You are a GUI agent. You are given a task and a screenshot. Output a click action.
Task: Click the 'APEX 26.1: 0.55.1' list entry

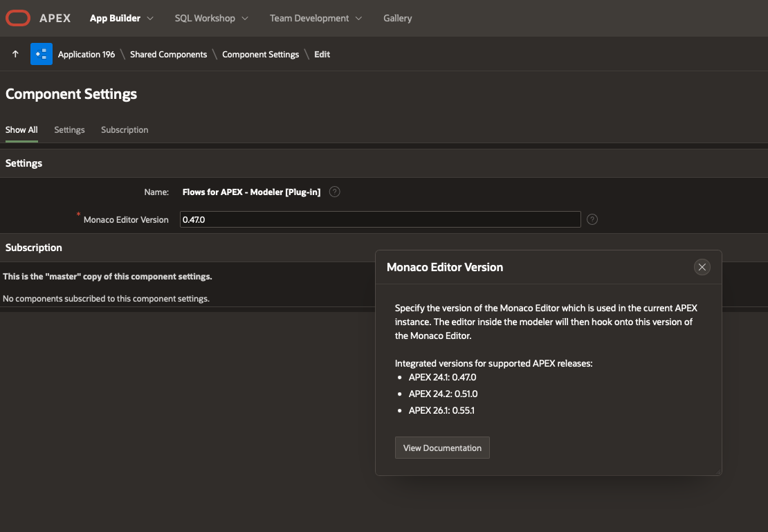point(441,410)
